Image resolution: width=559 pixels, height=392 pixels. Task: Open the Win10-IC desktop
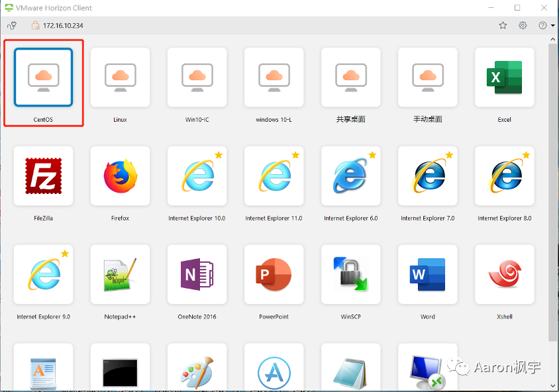(197, 77)
